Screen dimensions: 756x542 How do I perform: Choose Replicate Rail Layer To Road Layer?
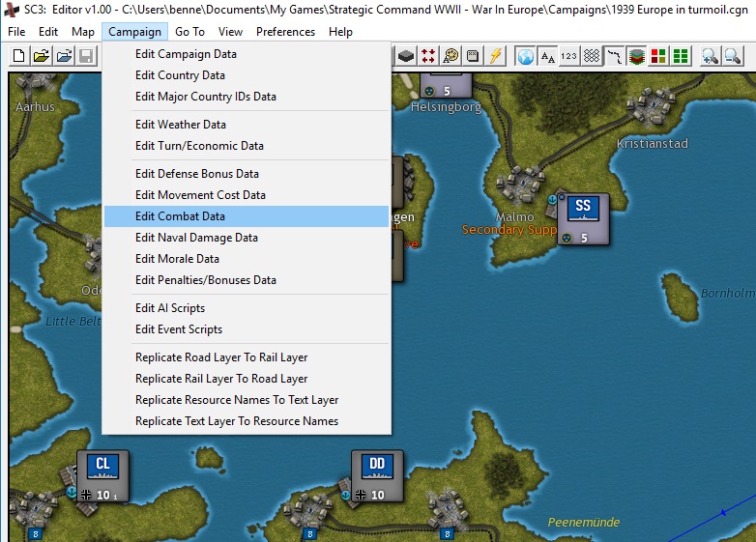coord(247,378)
